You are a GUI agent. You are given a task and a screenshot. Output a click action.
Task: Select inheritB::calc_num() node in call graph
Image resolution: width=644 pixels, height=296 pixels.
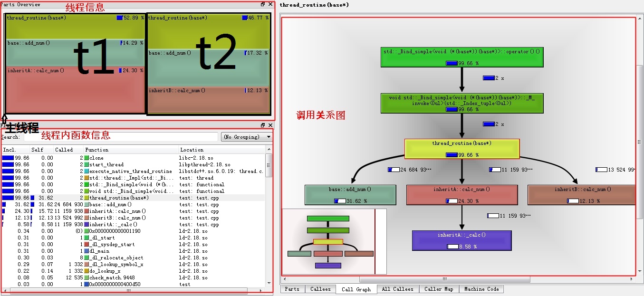pos(582,195)
